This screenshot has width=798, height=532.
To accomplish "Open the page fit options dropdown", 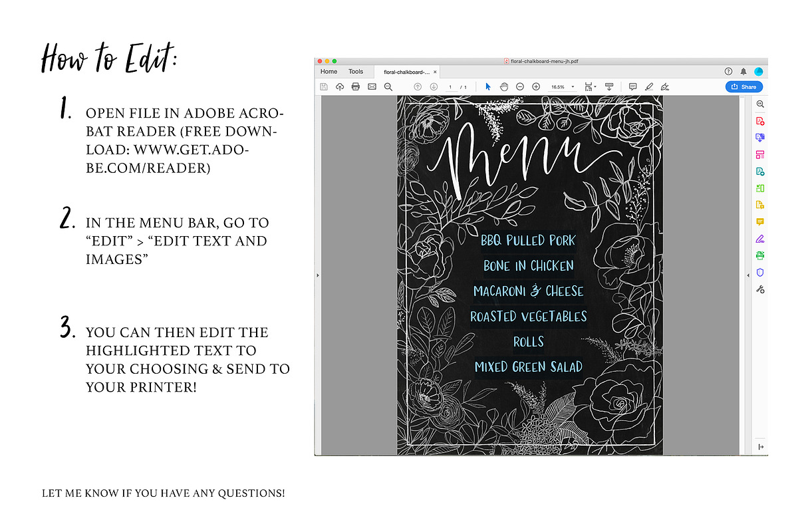I will click(590, 86).
